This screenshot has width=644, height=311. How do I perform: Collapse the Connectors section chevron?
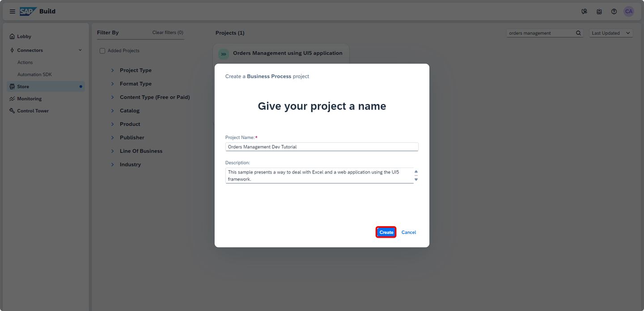tap(80, 50)
